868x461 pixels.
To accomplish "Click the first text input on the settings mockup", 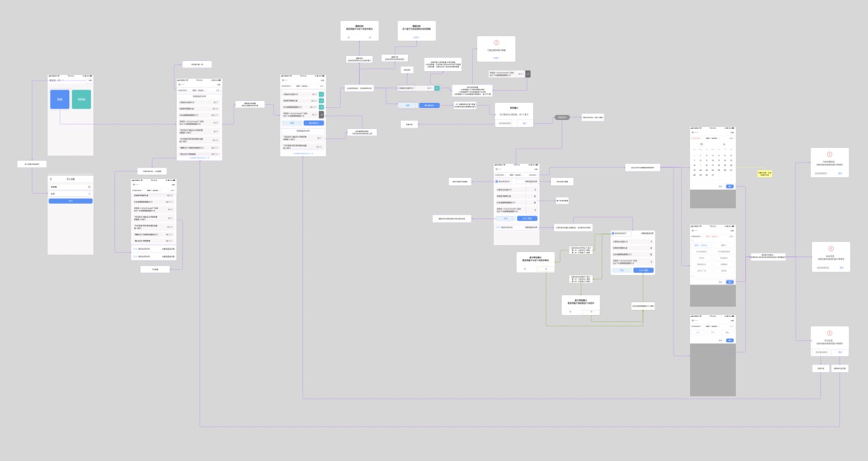I will [x=71, y=187].
